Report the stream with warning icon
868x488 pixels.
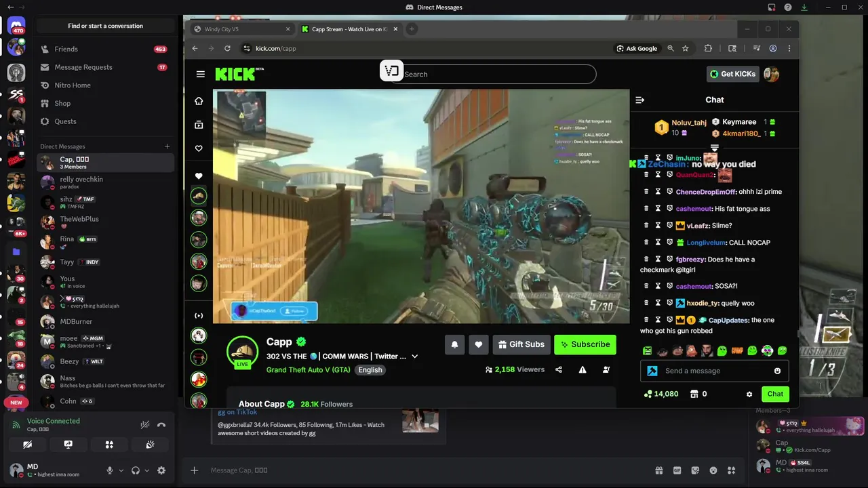pyautogui.click(x=583, y=369)
